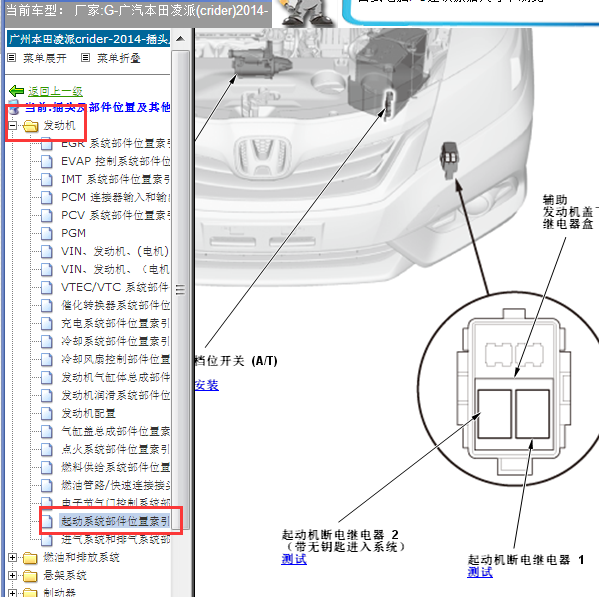Screen dimensions: 599x597
Task: Click the 菜单展开 expand-all icon
Action: pos(12,58)
